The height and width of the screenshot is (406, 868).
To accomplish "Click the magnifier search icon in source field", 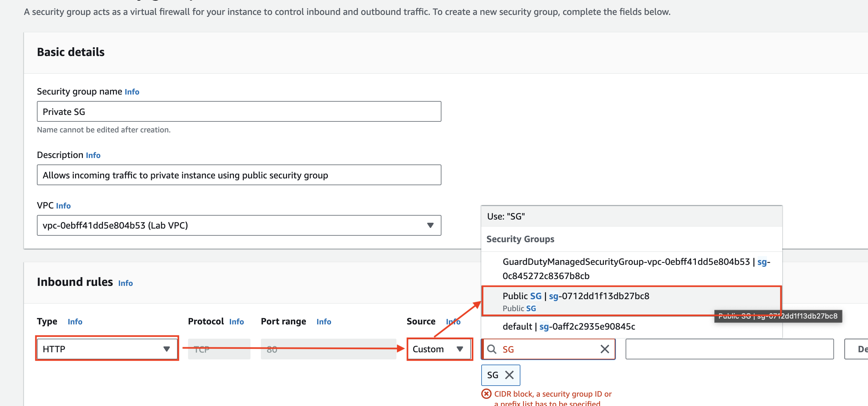I will click(492, 349).
